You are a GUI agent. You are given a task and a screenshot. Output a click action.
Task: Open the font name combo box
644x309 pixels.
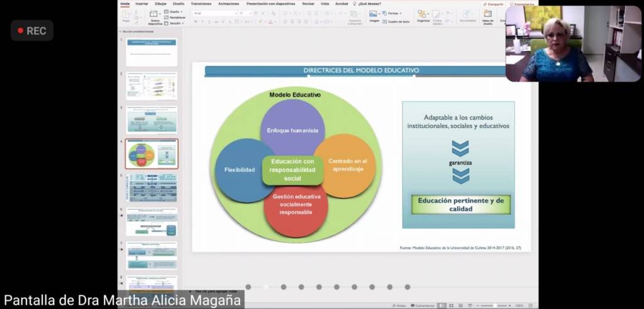(214, 13)
